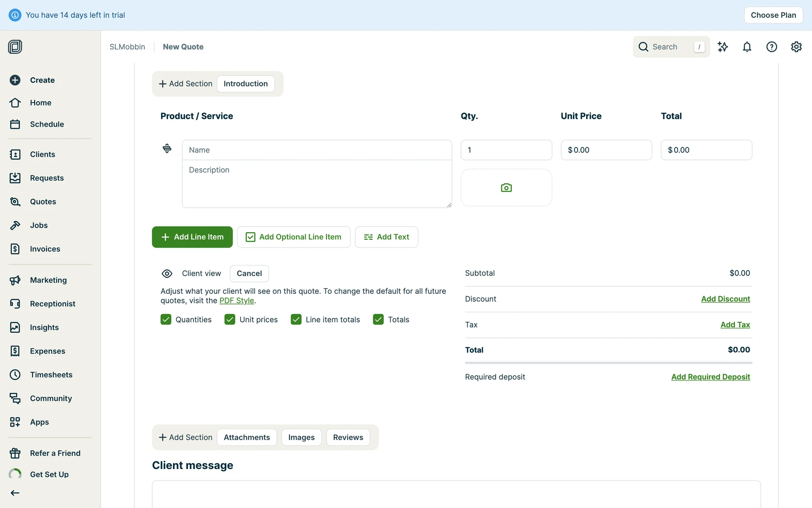Open Timesheets in sidebar
This screenshot has width=812, height=508.
coord(51,375)
